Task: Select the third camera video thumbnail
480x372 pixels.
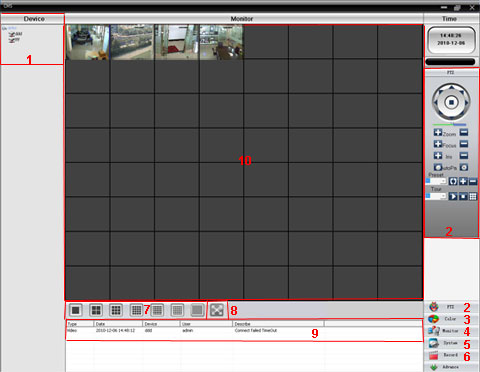Action: tap(177, 42)
